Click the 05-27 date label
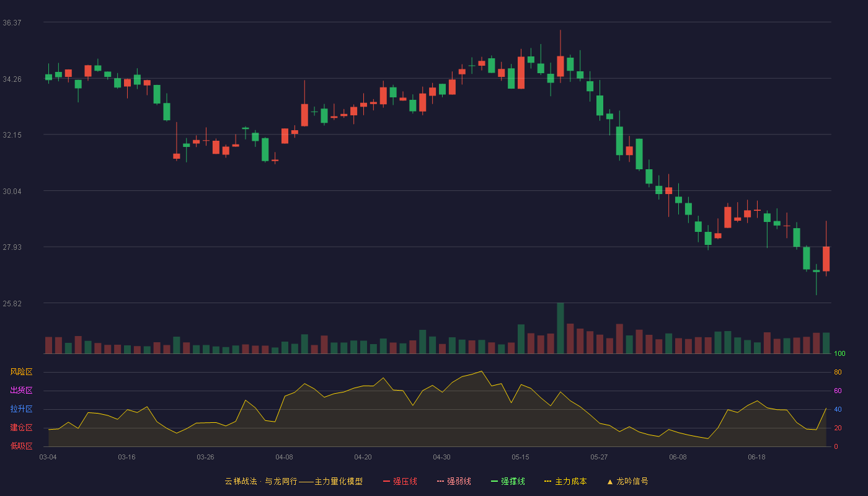 pos(599,457)
